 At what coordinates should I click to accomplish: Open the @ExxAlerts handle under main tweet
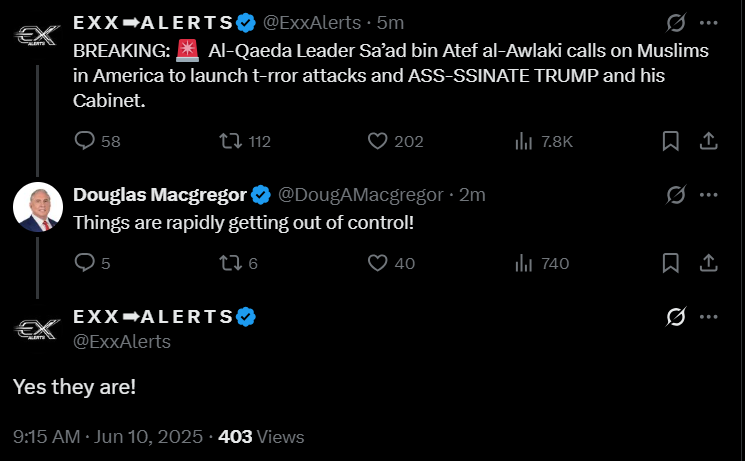(122, 342)
